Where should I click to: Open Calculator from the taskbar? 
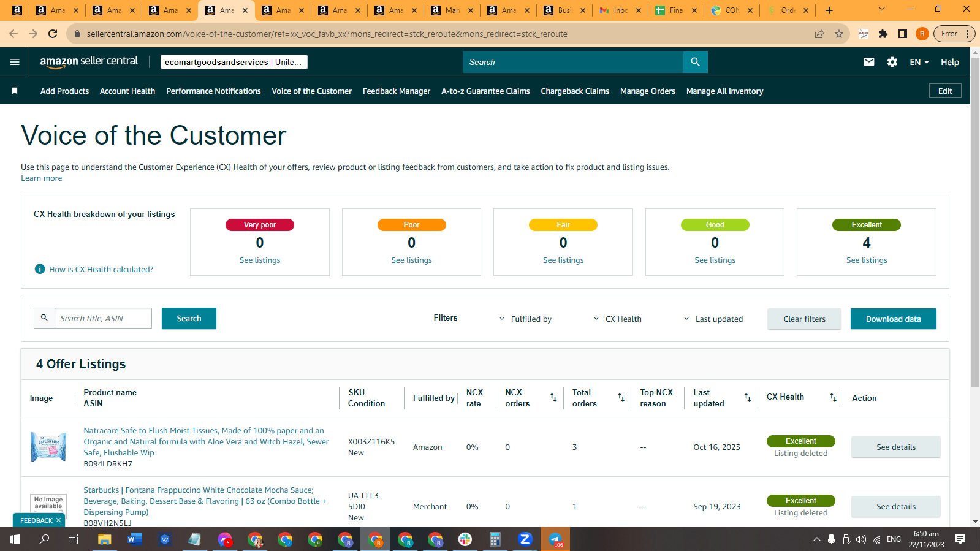click(495, 539)
